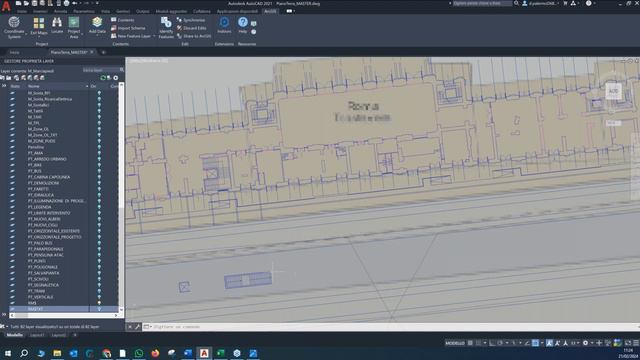This screenshot has width=640, height=360.
Task: Click the Stato column header
Action: point(15,87)
